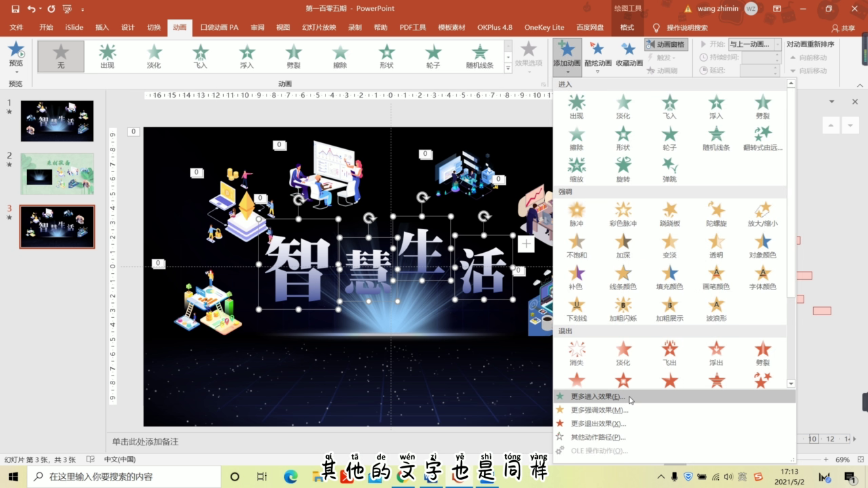Toggle the 动画窗格 animation pane button
Viewport: 868px width, 488px height.
point(665,45)
